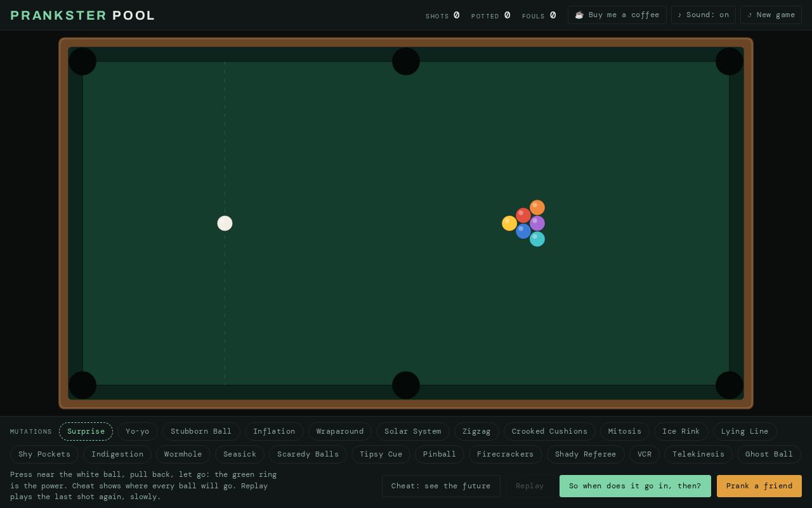Click the bottom-right corner pocket

730,385
